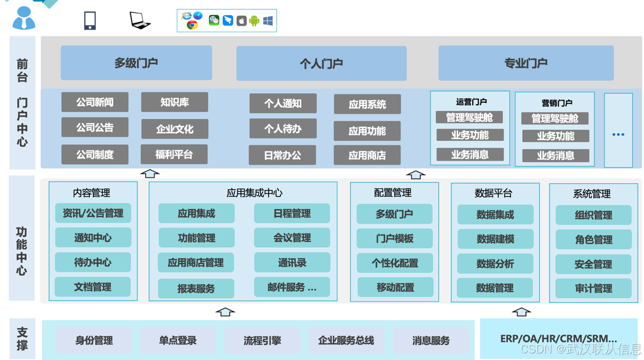The image size is (644, 360).
Task: Click 多级门户 under 配置管理
Action: pos(394,214)
